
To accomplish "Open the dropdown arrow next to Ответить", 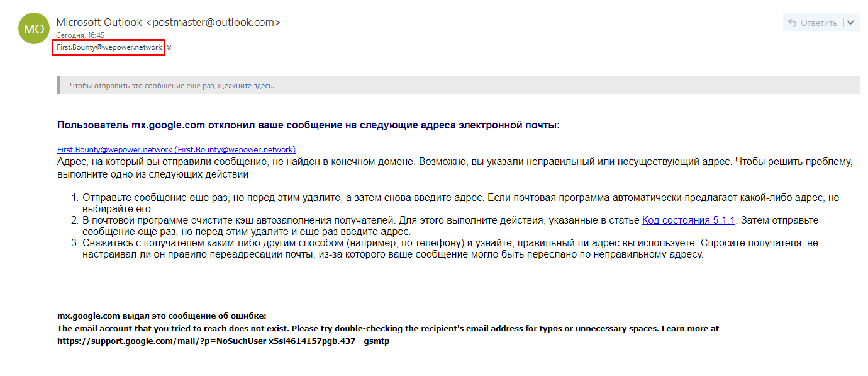I will 850,23.
